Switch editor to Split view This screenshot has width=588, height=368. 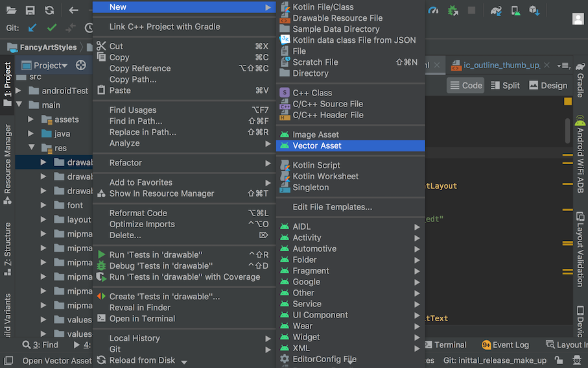[505, 86]
